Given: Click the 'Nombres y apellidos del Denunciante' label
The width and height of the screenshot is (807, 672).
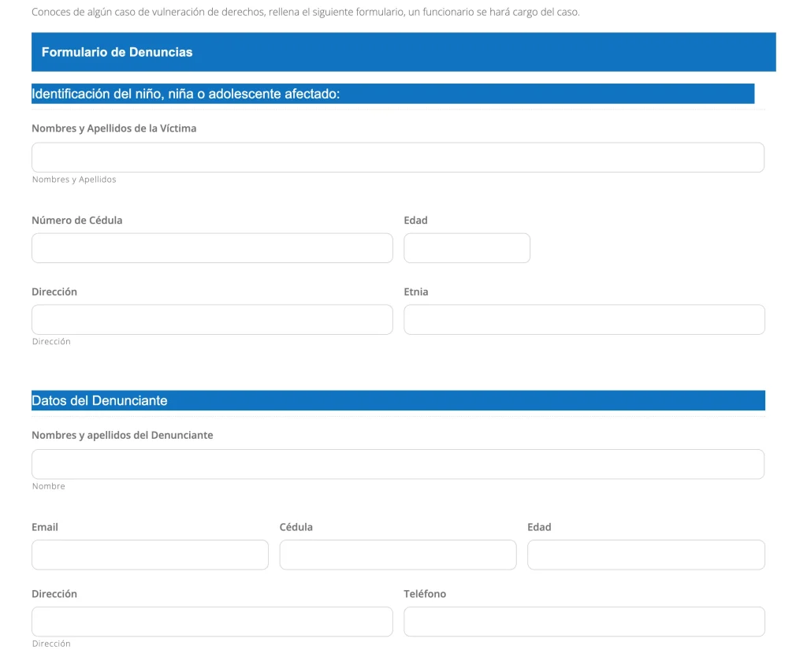Looking at the screenshot, I should tap(122, 435).
